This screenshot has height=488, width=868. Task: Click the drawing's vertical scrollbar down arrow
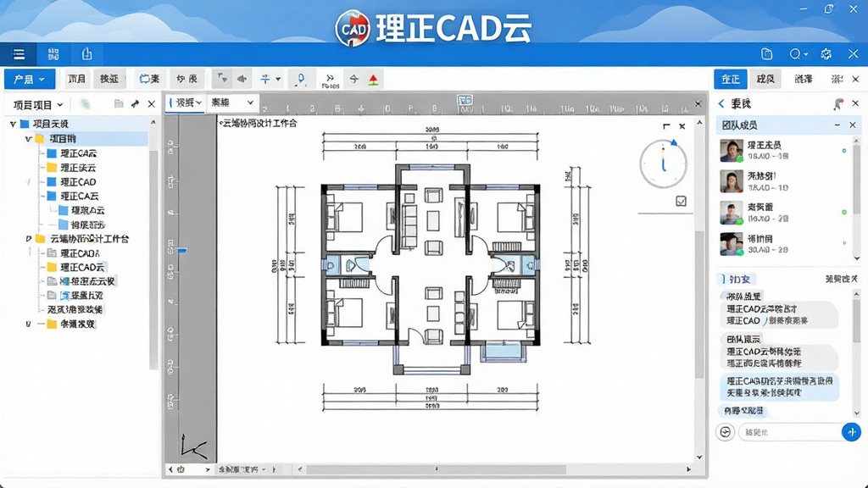point(699,457)
